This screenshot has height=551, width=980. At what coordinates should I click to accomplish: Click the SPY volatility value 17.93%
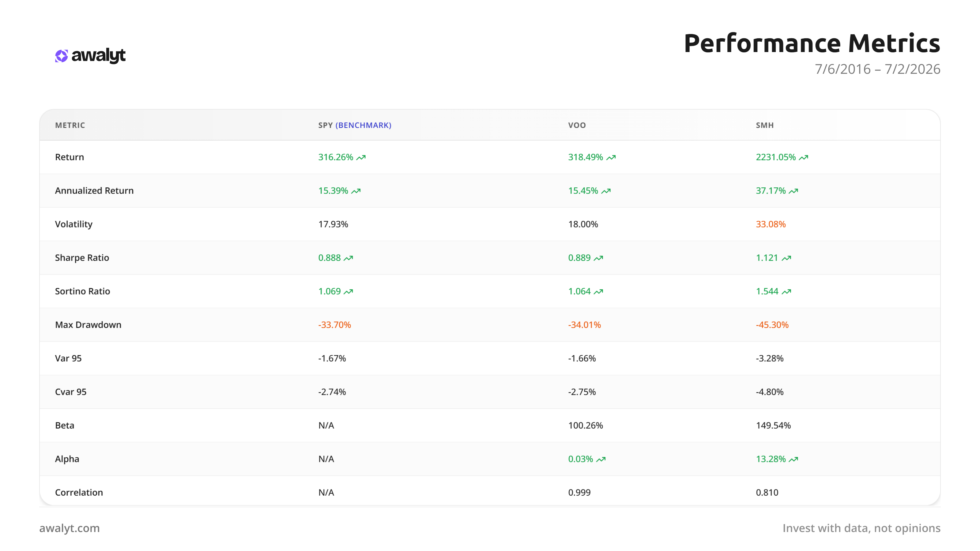click(333, 224)
